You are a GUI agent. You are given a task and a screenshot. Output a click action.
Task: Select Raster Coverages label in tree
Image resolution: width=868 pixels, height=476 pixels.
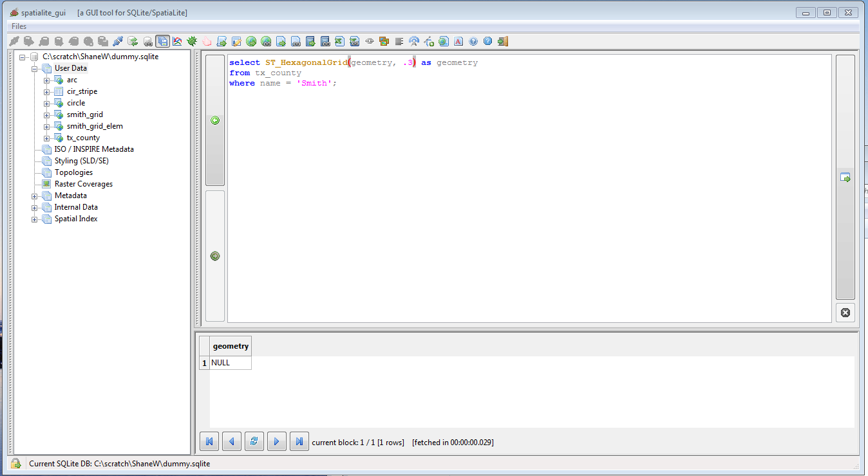point(84,184)
